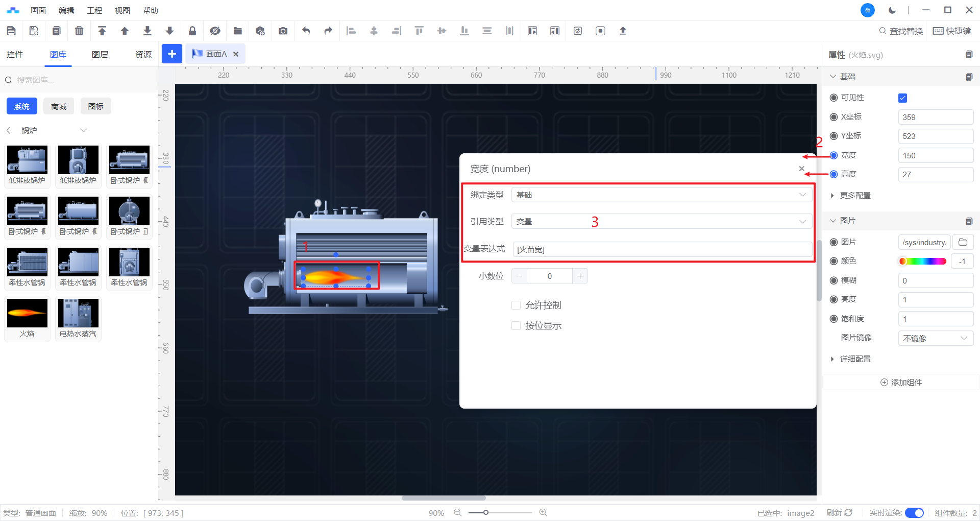Click the redo arrow icon in toolbar
Screen dimensions: 980x521
coord(328,31)
